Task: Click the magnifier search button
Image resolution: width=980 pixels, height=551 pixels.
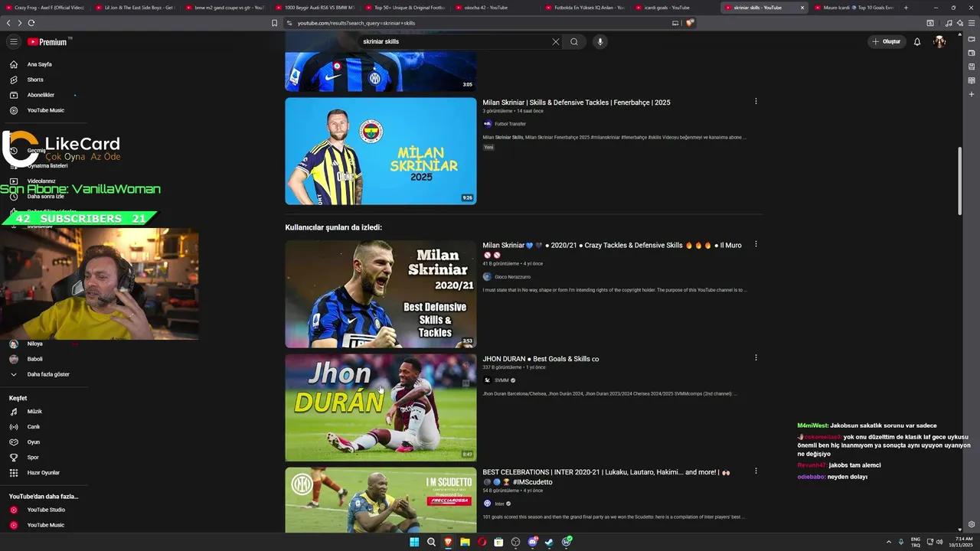Action: click(574, 41)
